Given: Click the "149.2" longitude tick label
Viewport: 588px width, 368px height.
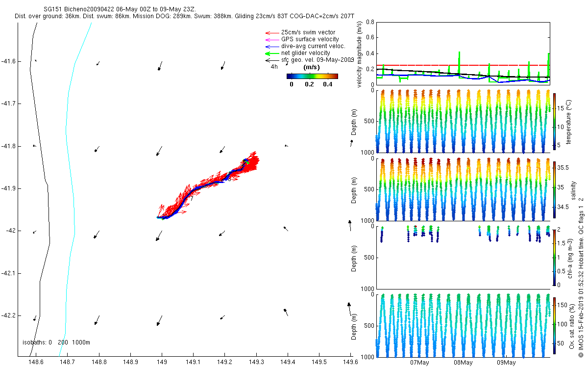Looking at the screenshot, I should (x=225, y=362).
